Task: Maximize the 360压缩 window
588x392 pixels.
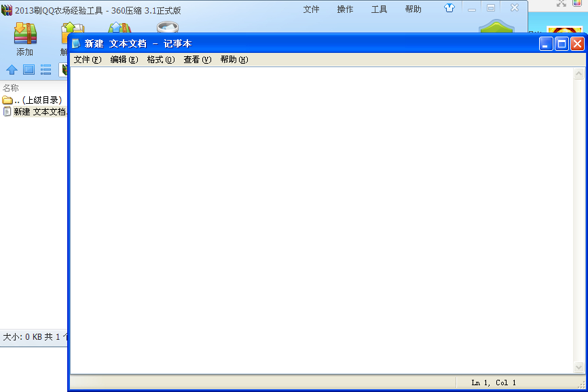Action: [x=491, y=8]
